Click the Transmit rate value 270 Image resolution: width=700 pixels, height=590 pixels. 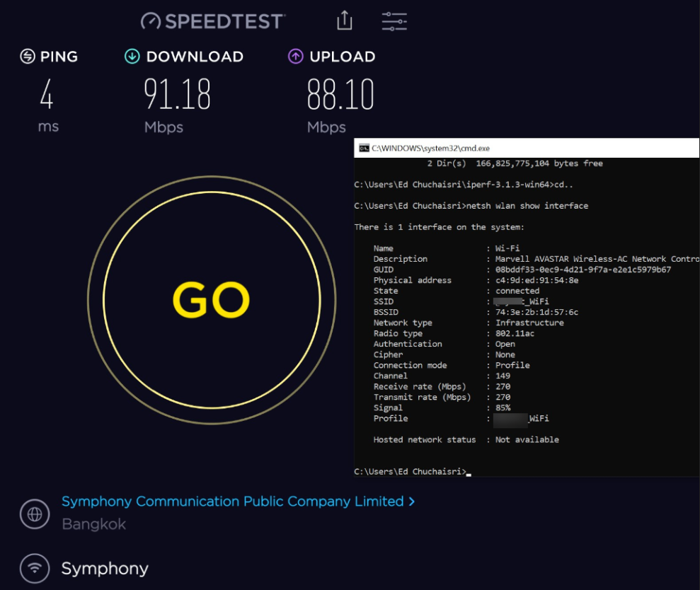tap(503, 397)
